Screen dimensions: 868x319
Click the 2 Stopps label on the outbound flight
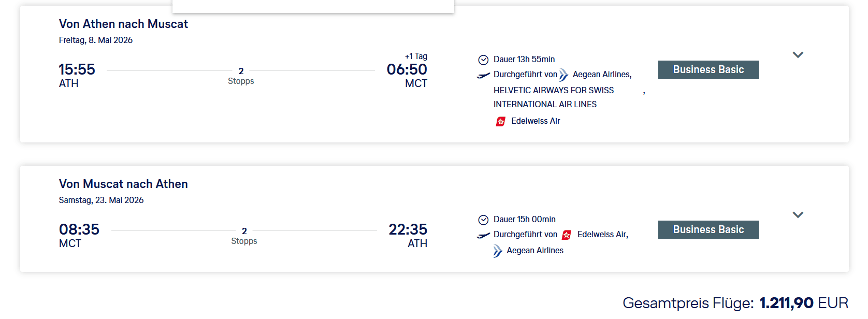pyautogui.click(x=241, y=76)
